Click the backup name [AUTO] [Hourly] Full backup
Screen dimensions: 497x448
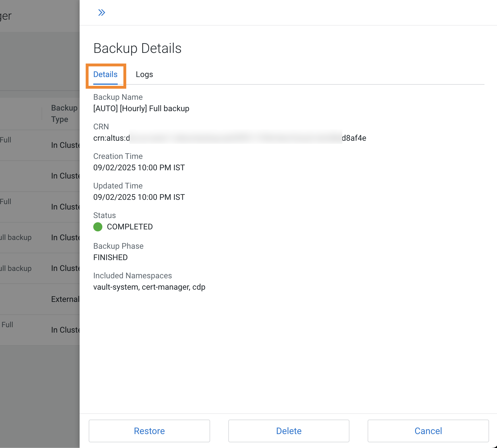[x=141, y=108]
